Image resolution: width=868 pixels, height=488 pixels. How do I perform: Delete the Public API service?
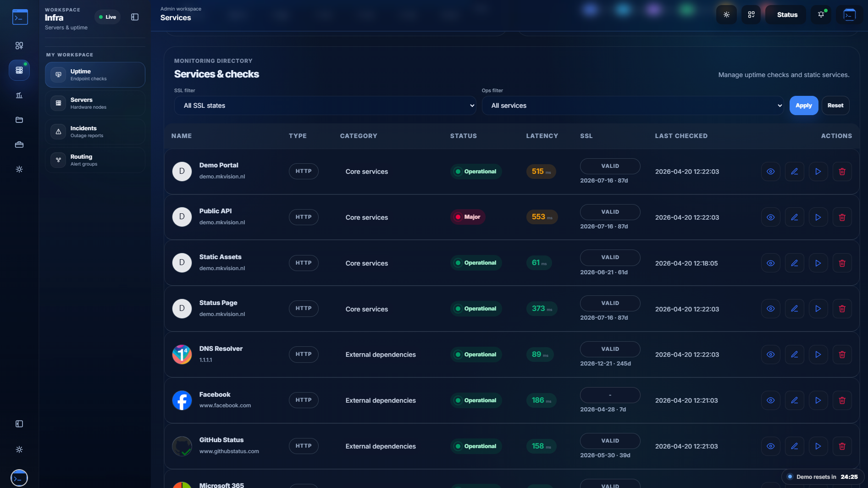click(x=842, y=217)
